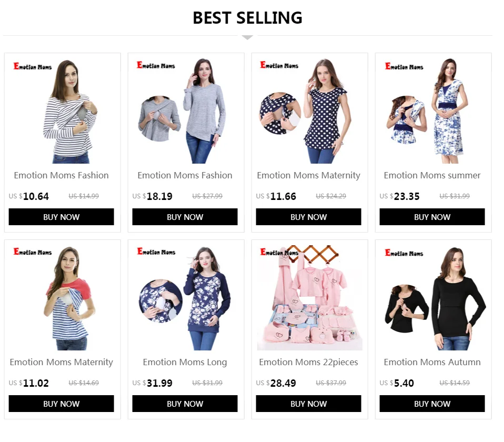Buy the US $10.64 striped top

point(62,217)
